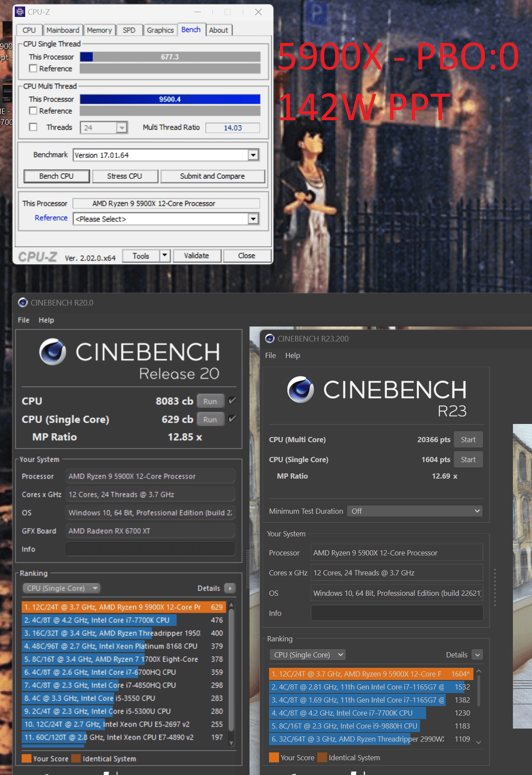Click the R20 Your Score orange swatch
The image size is (532, 775).
(x=26, y=758)
